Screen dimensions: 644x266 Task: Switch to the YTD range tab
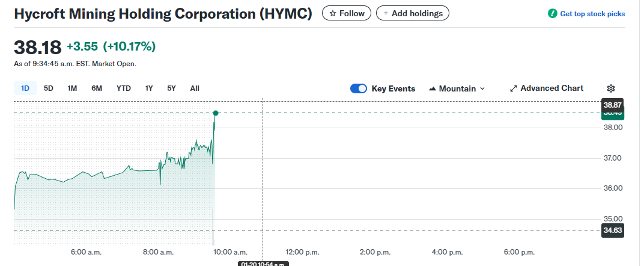[124, 88]
